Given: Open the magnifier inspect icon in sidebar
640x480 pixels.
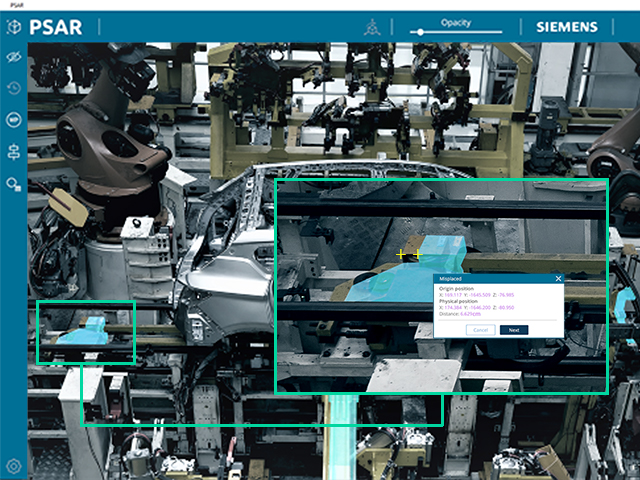Looking at the screenshot, I should click(13, 184).
